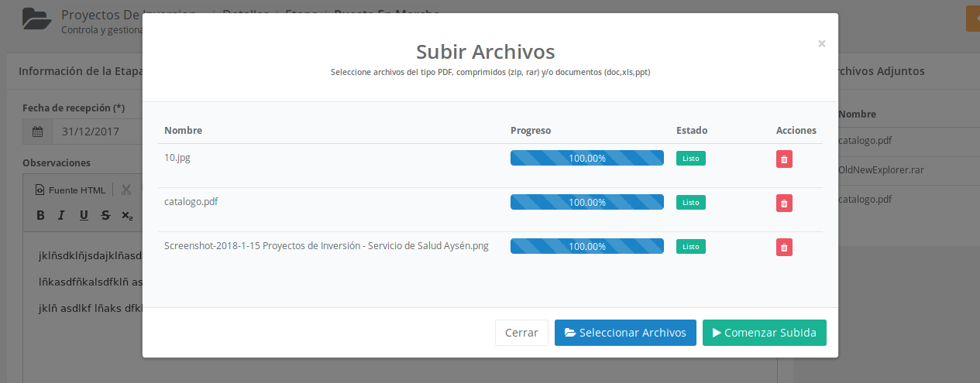Open the calendar icon next to the date
The width and height of the screenshot is (980, 383).
37,132
